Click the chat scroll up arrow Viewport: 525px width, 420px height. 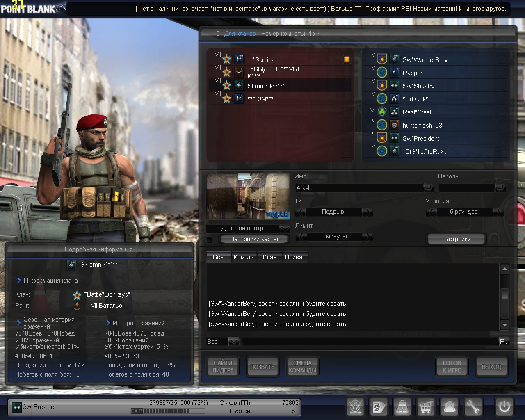coord(505,269)
